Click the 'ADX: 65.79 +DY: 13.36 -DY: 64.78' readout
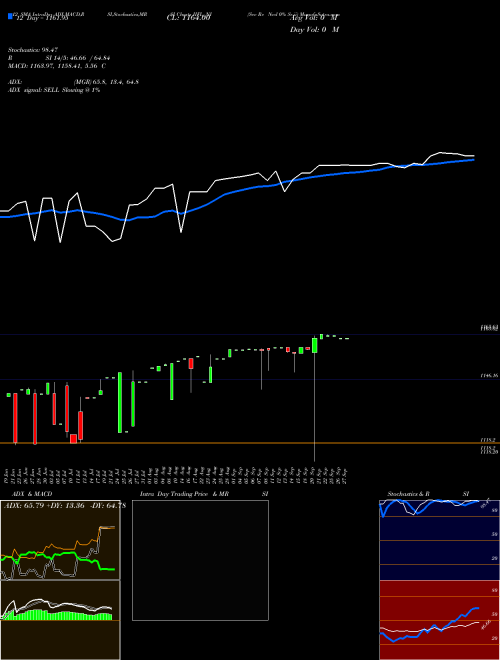 [65, 505]
